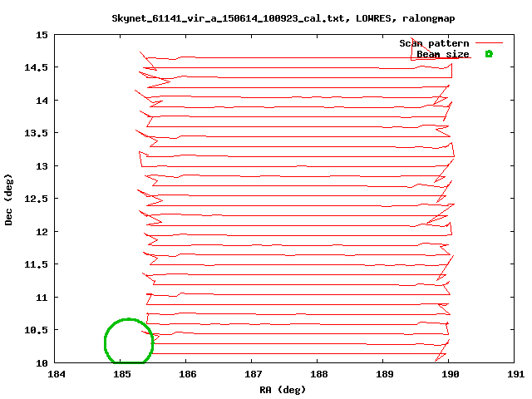Select the Beam size legend label

tap(442, 54)
